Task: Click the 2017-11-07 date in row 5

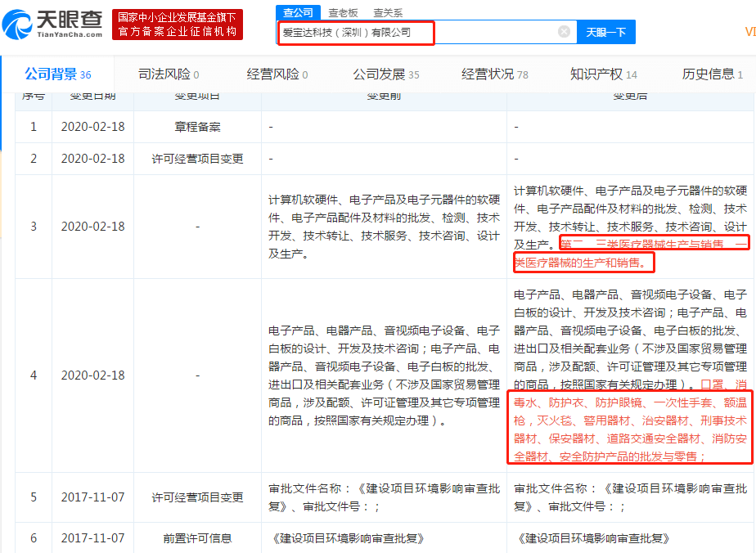Action: pos(93,497)
